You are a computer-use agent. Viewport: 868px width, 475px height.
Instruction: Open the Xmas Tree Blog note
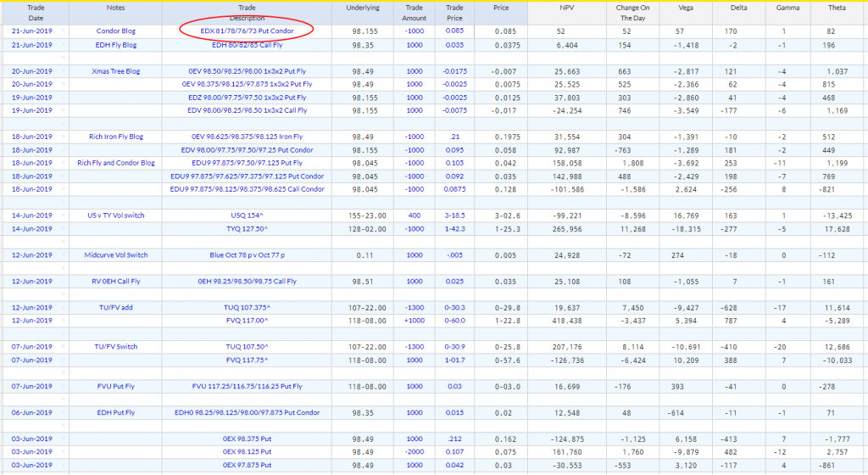115,71
